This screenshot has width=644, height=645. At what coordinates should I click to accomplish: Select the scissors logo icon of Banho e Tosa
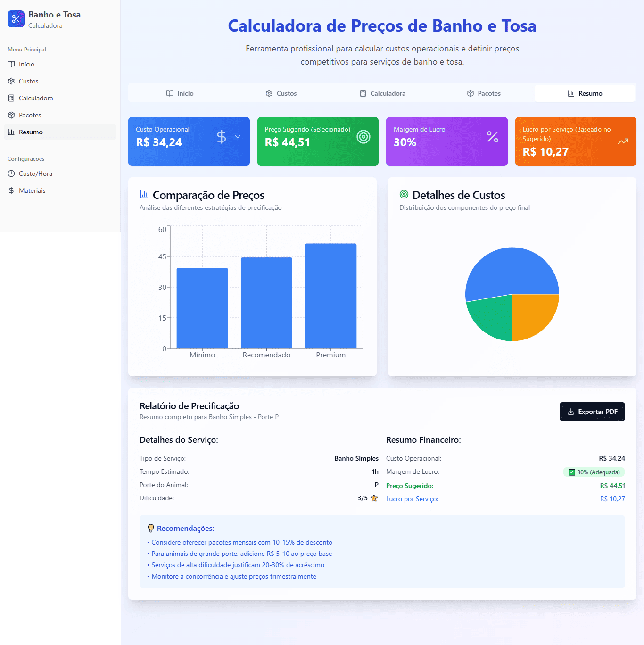[x=16, y=19]
